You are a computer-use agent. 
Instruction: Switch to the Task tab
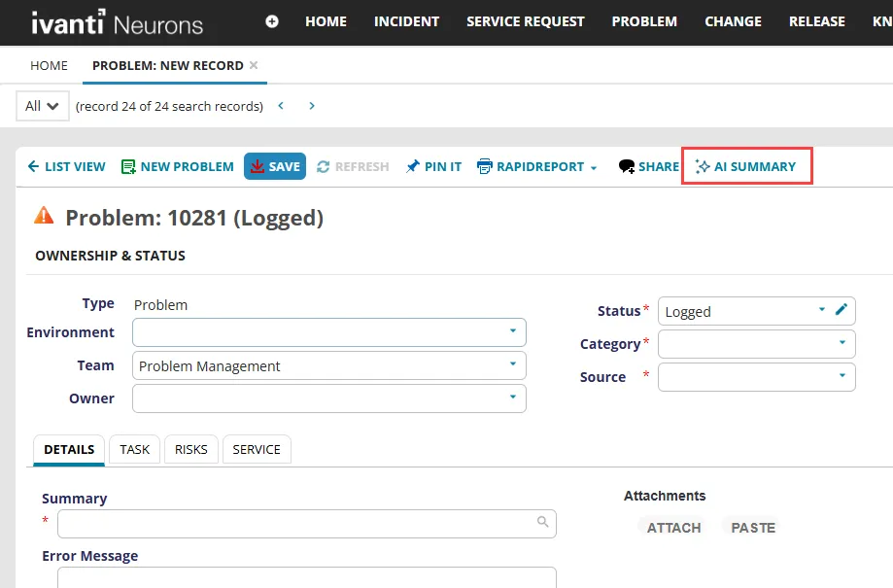(x=134, y=450)
